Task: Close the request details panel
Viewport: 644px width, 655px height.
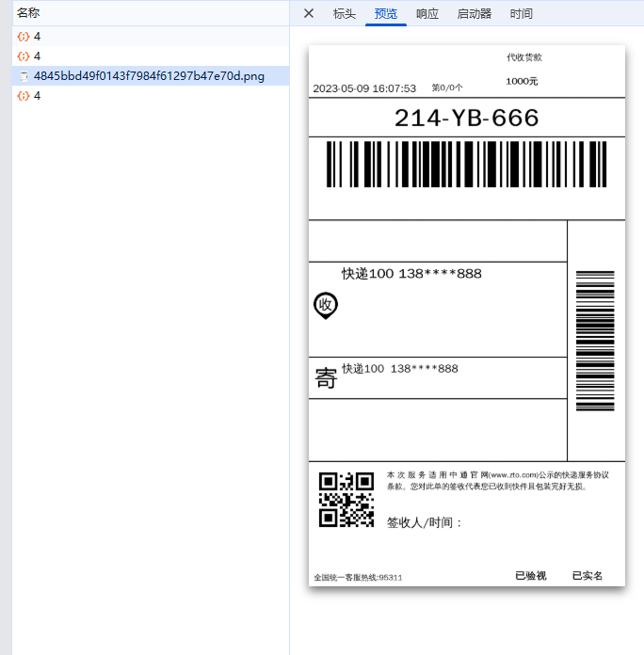Action: (309, 13)
